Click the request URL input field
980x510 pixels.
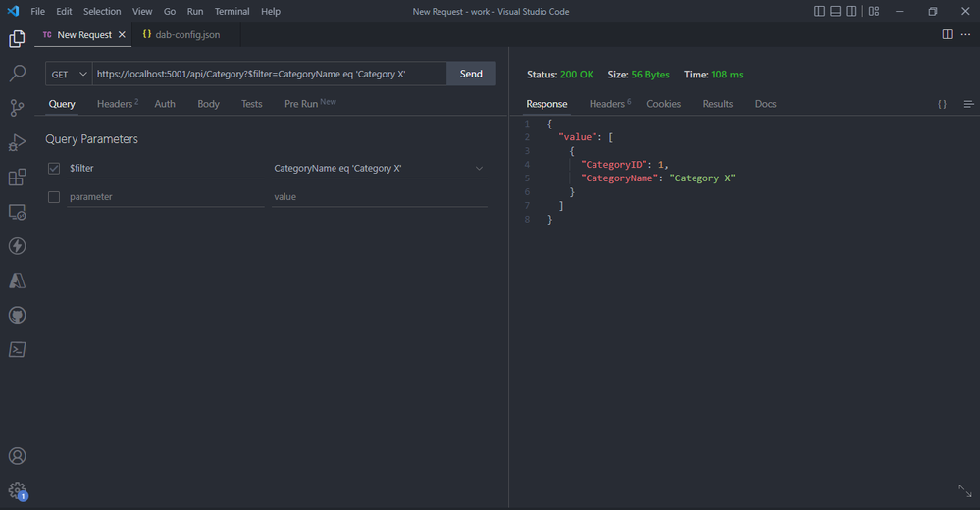pos(270,74)
